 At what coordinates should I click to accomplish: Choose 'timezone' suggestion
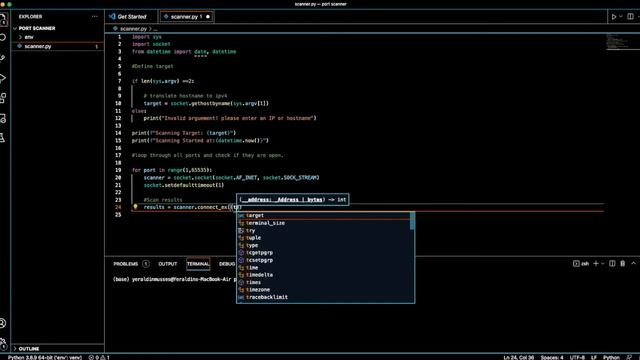coord(322,289)
